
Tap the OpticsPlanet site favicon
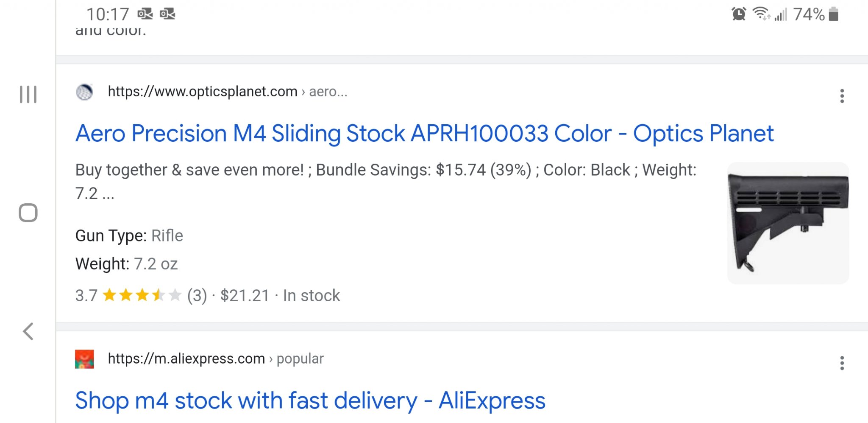pyautogui.click(x=84, y=92)
